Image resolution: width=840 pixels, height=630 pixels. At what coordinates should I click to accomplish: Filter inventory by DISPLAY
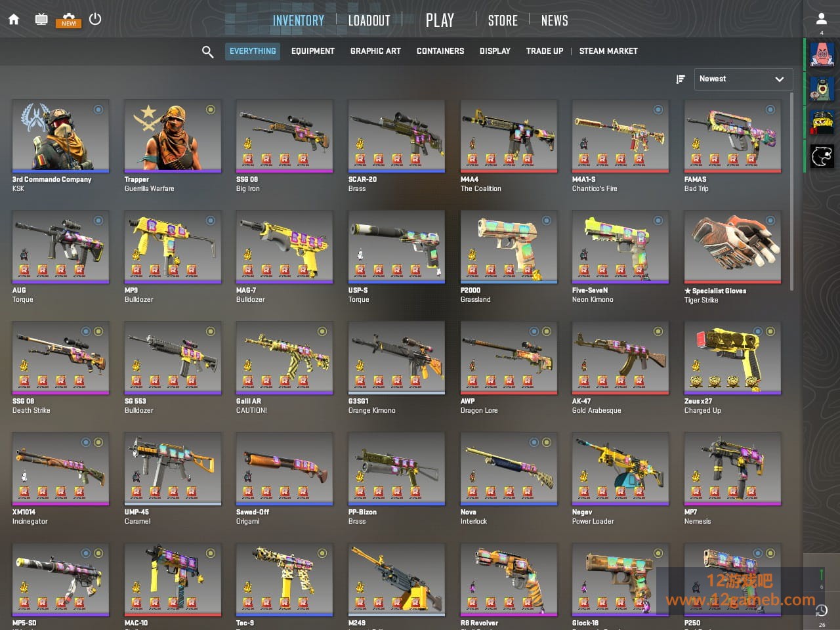coord(495,51)
